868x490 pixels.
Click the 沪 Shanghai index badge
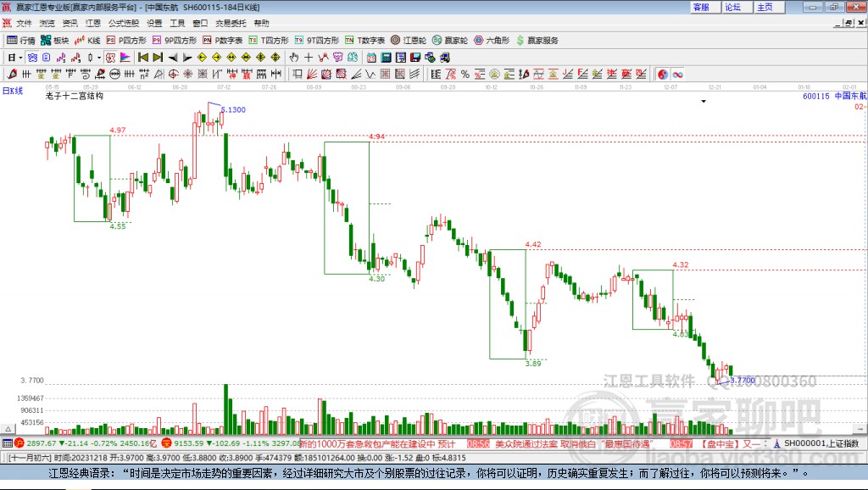pos(19,443)
